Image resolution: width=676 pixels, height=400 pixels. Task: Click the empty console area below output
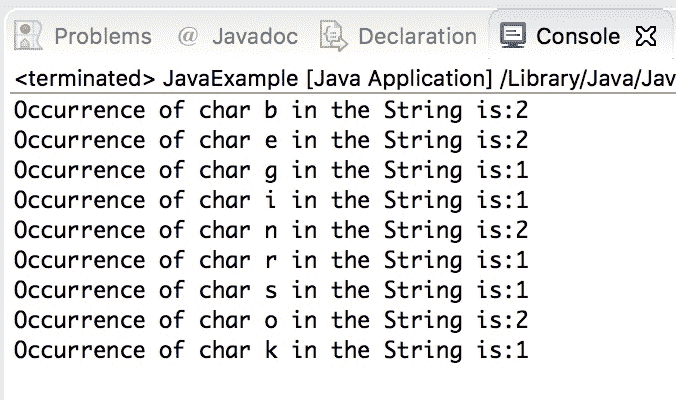tap(341, 382)
